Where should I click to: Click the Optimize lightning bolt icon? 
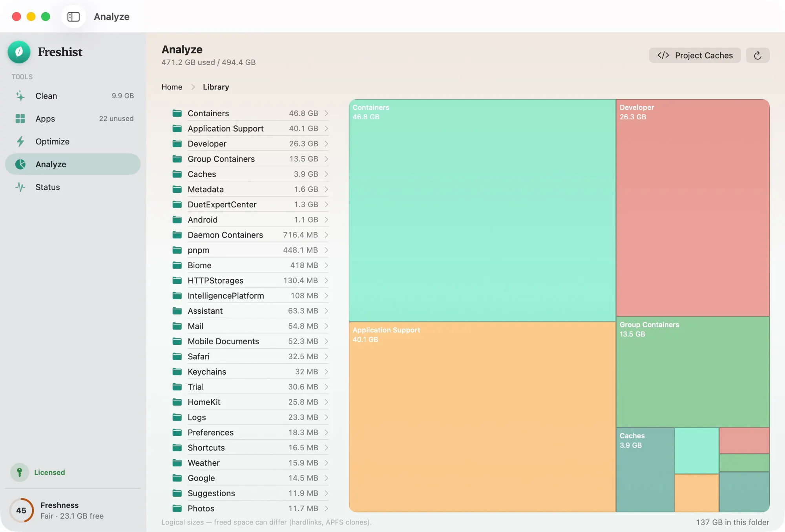pos(20,141)
